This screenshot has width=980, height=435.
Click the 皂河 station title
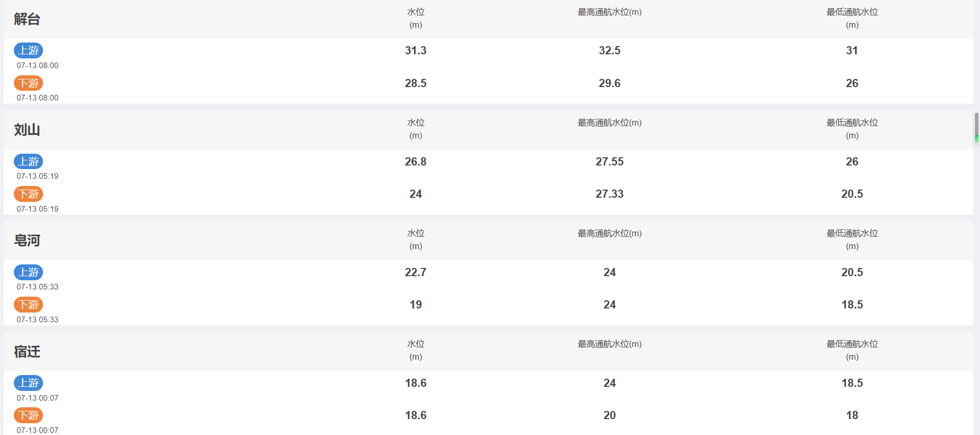tap(27, 241)
